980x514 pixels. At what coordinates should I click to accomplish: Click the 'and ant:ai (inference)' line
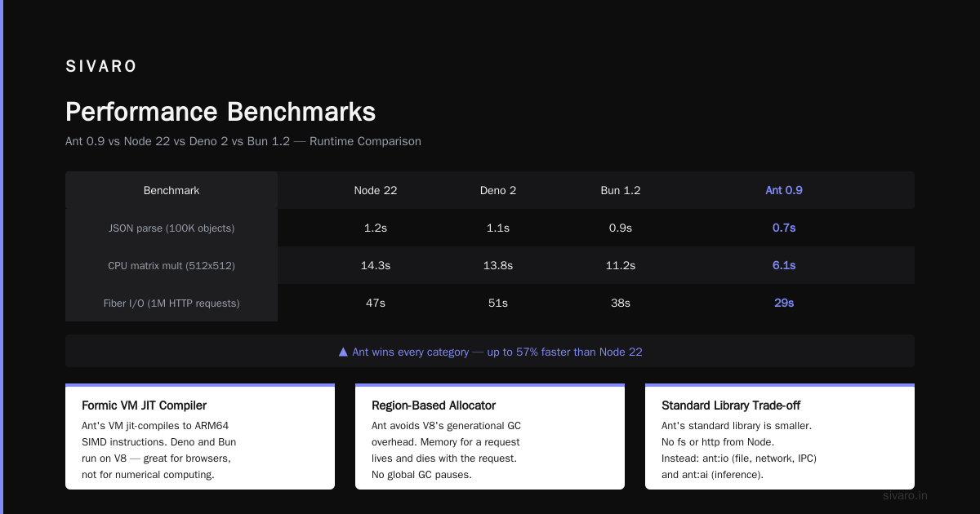point(712,474)
